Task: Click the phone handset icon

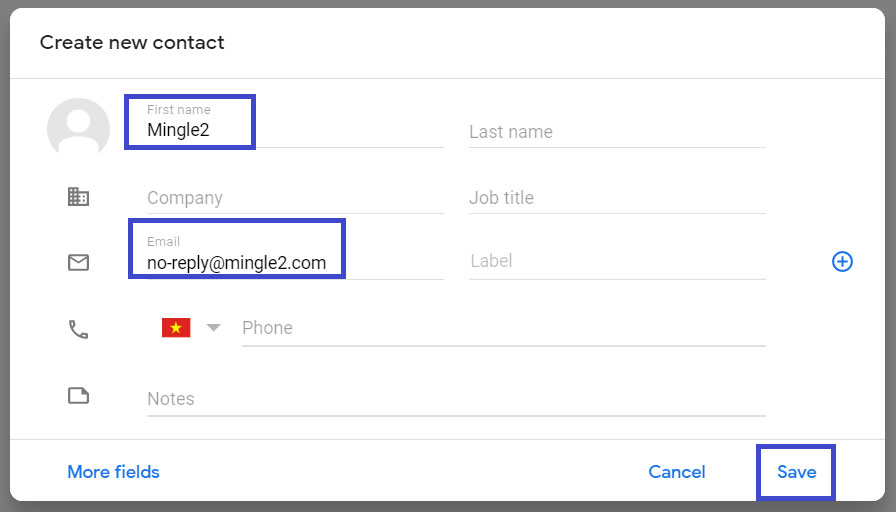Action: pyautogui.click(x=78, y=329)
